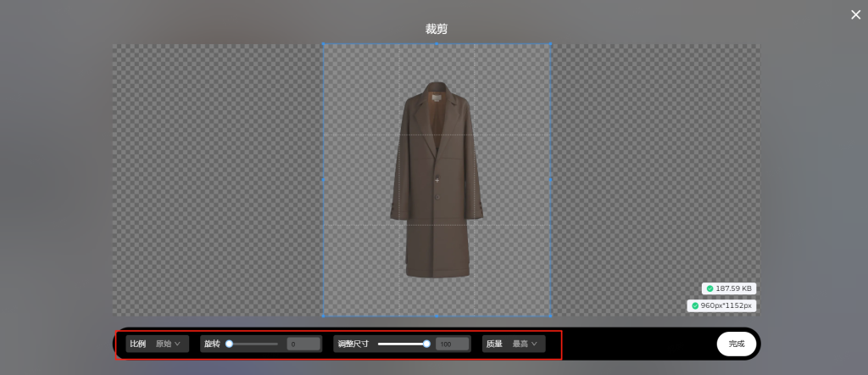Viewport: 868px width, 375px height.
Task: Open the 质量 quality dropdown set to 最高
Action: pos(525,344)
